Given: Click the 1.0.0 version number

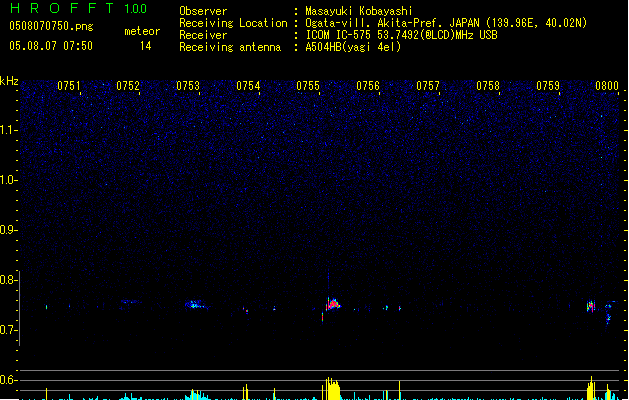Looking at the screenshot, I should point(136,9).
